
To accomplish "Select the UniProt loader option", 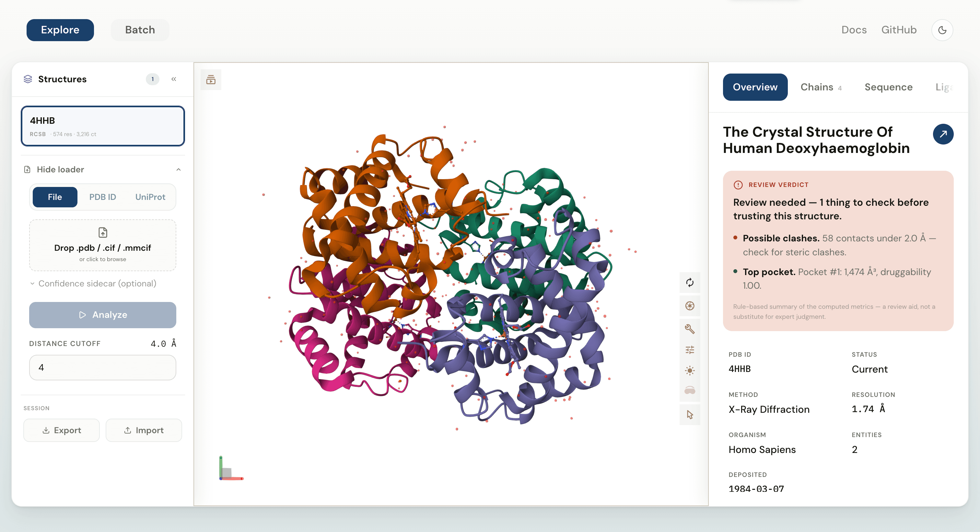I will (150, 197).
